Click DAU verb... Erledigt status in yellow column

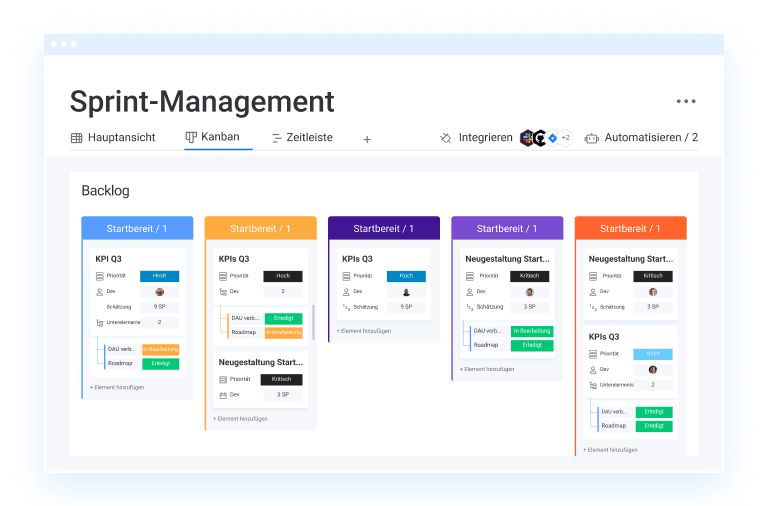tap(283, 318)
